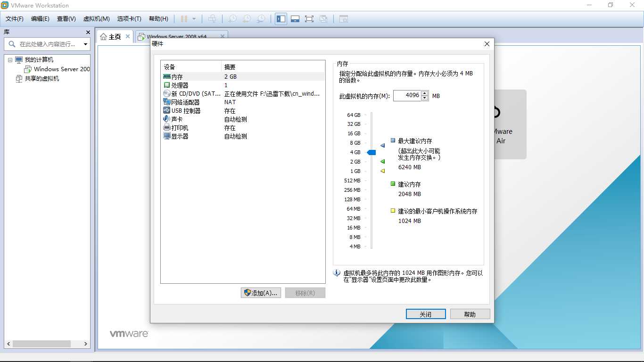644x362 pixels.
Task: Close the 硬件 dialog with X
Action: click(487, 44)
